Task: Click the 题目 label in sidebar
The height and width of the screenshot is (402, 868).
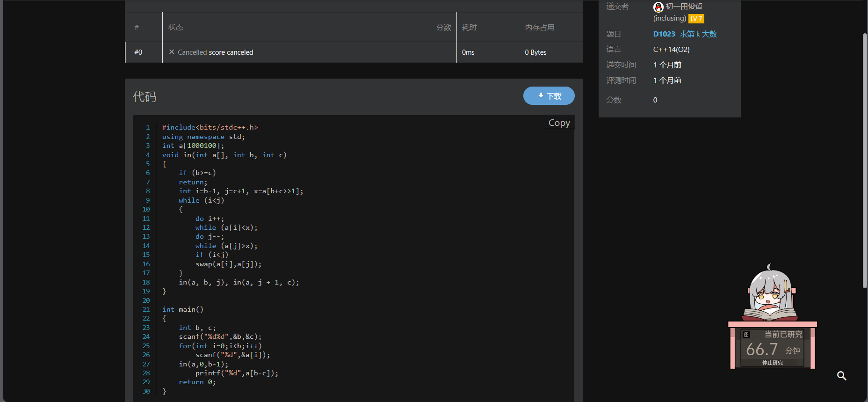Action: tap(614, 34)
